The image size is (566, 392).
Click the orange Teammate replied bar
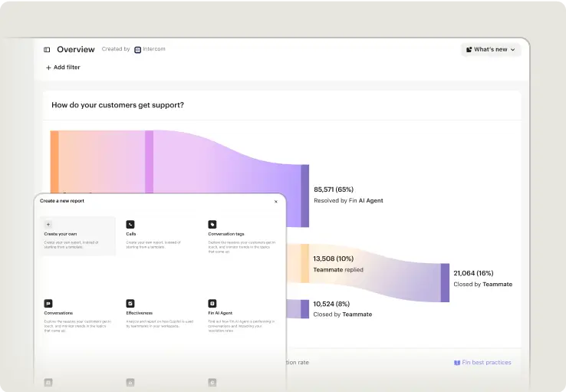pos(304,263)
